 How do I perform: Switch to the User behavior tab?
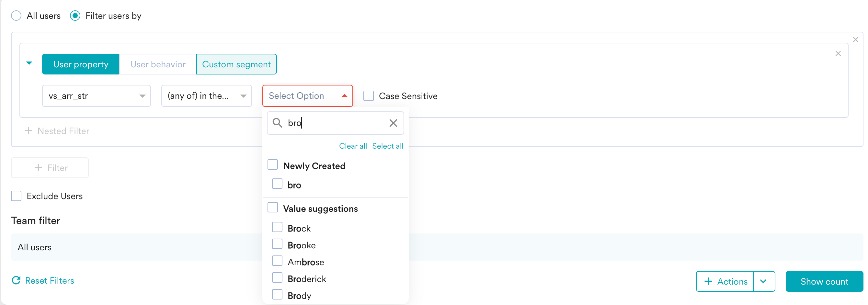[158, 64]
